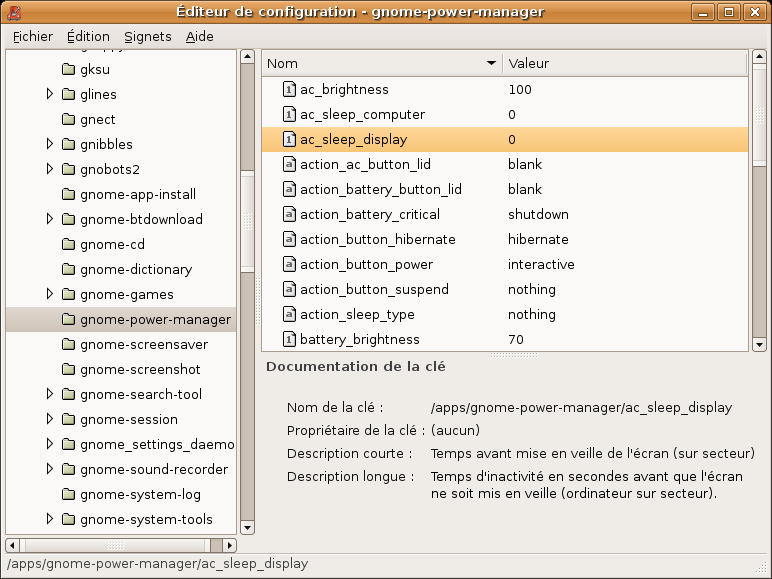Select the gnome-dictionary folder
Viewport: 772px width, 579px height.
(x=135, y=270)
